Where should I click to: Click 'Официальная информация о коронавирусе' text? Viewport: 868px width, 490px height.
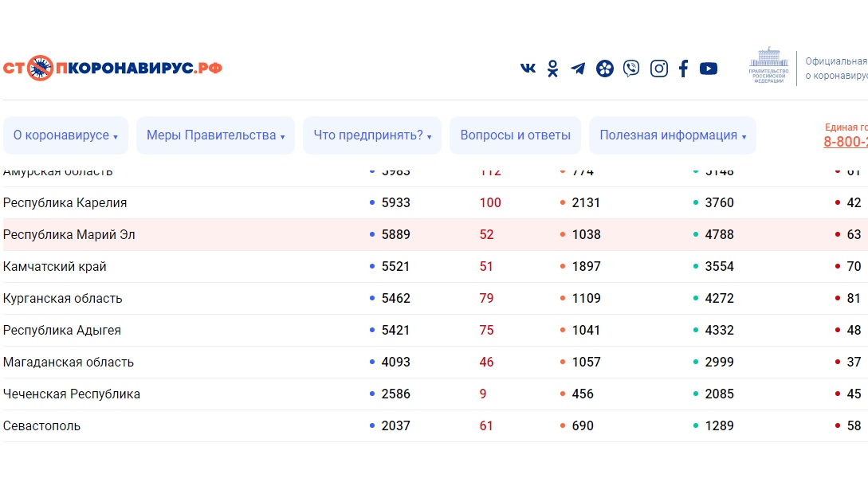[835, 69]
